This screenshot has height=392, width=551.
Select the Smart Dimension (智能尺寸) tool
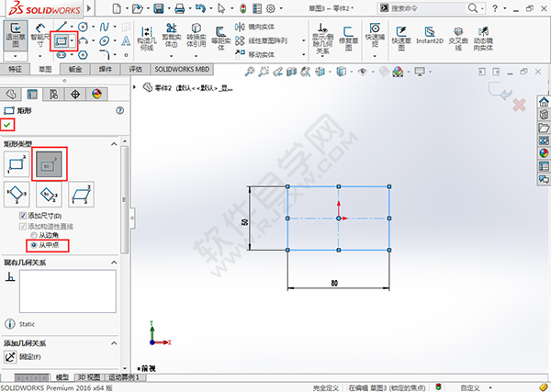pyautogui.click(x=40, y=36)
